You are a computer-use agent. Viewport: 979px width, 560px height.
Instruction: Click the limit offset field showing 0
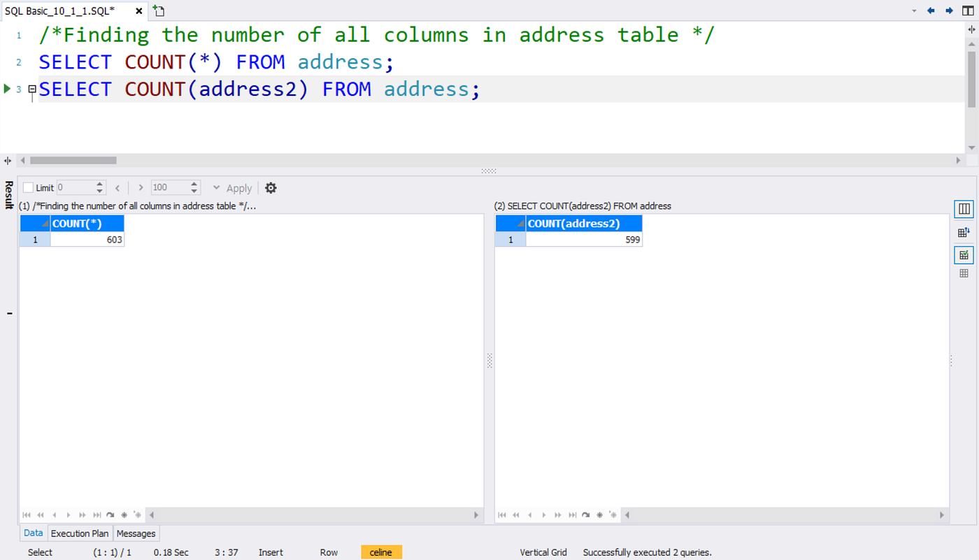[x=75, y=187]
